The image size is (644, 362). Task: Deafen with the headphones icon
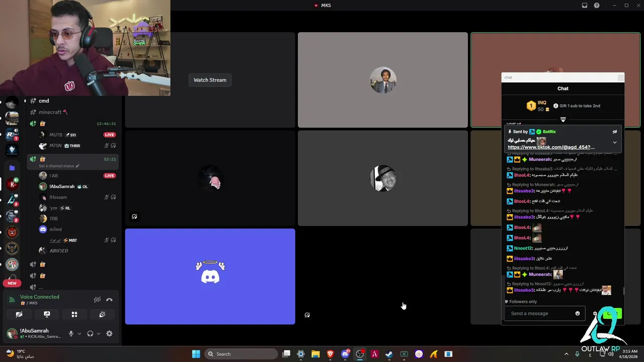click(90, 333)
